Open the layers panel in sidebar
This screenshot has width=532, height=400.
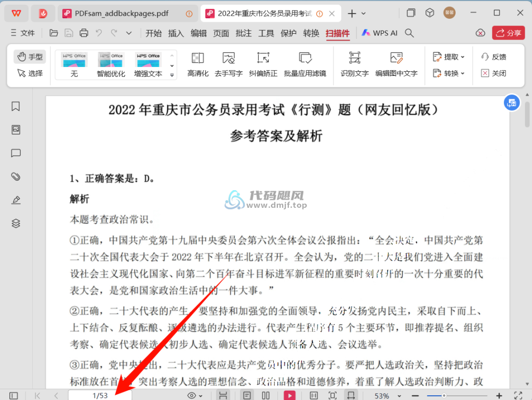[16, 223]
